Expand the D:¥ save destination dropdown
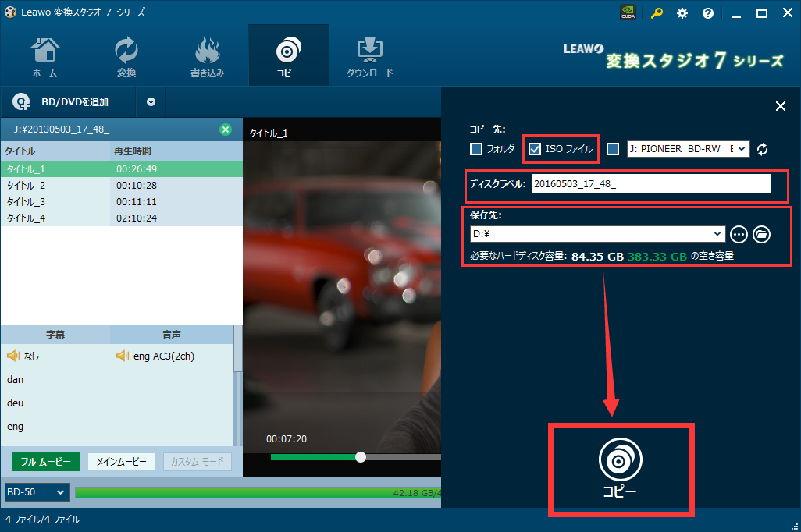This screenshot has width=801, height=532. point(717,234)
